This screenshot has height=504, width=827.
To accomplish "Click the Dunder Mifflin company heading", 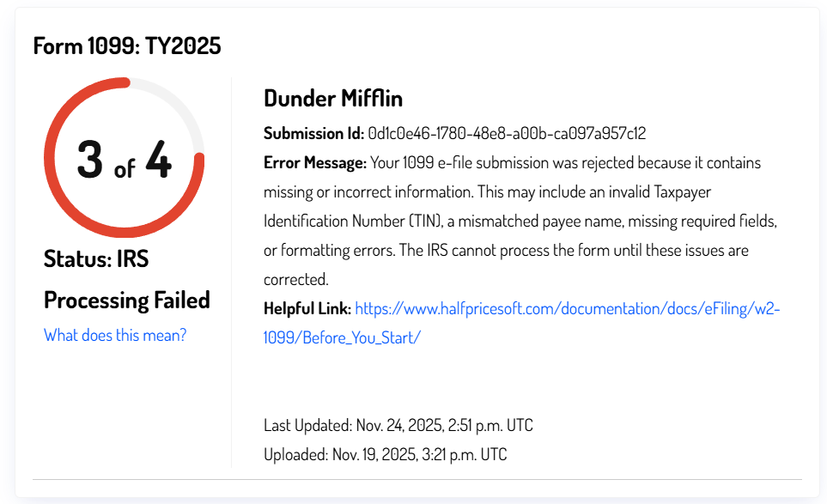I will pyautogui.click(x=332, y=98).
